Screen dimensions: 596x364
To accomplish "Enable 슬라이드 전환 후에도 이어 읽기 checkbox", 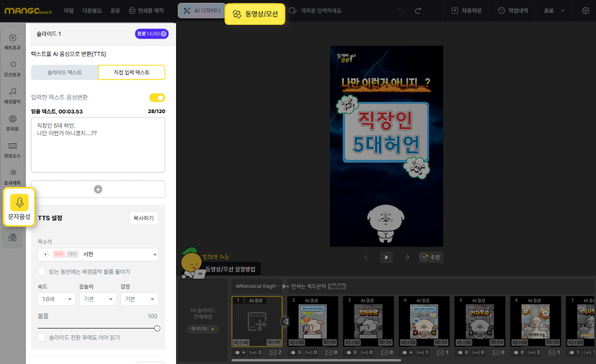I will (42, 337).
